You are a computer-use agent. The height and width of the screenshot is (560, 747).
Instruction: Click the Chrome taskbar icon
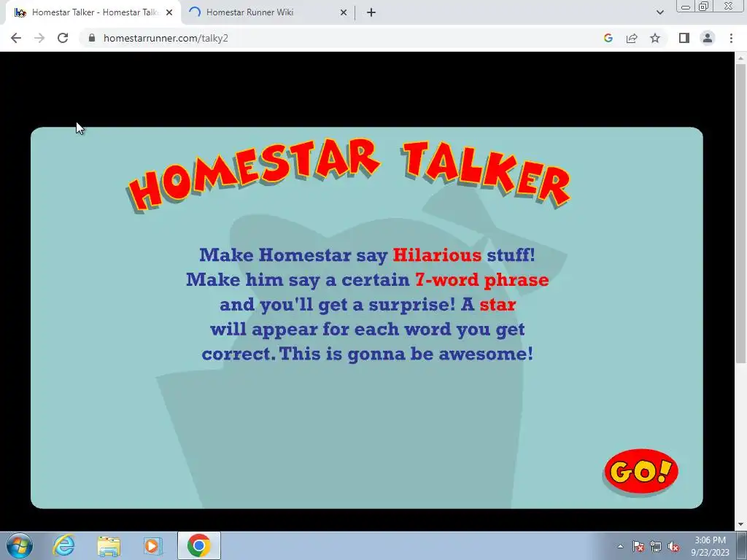pos(198,545)
